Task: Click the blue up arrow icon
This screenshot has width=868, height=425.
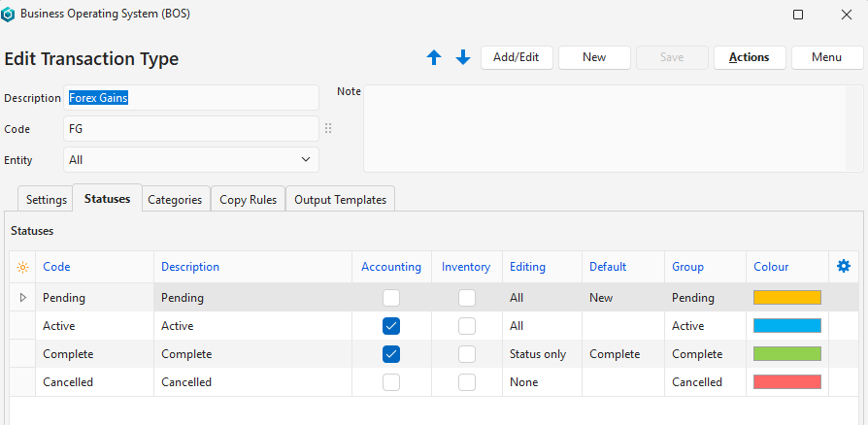Action: coord(434,58)
